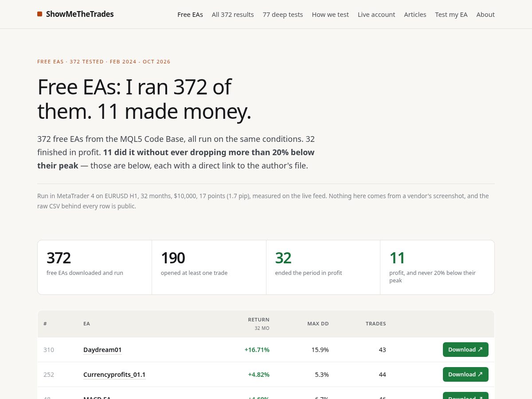Open the Currencyprofits_01.1 EA link
The height and width of the screenshot is (399, 532).
point(114,375)
